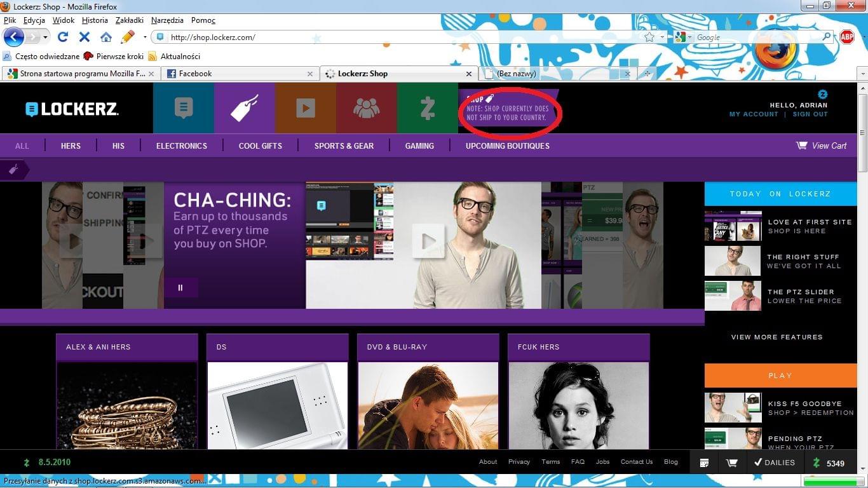Click the Lockerz logo
This screenshot has height=488, width=868.
click(x=72, y=109)
